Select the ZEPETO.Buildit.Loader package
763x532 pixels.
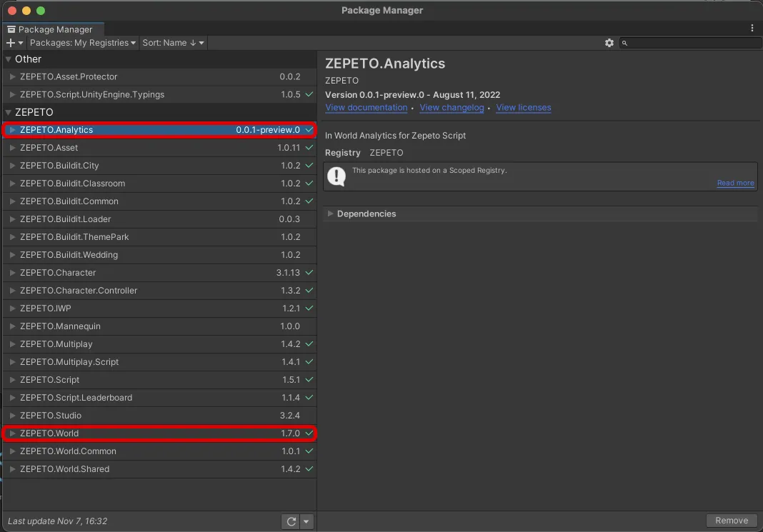coord(159,219)
